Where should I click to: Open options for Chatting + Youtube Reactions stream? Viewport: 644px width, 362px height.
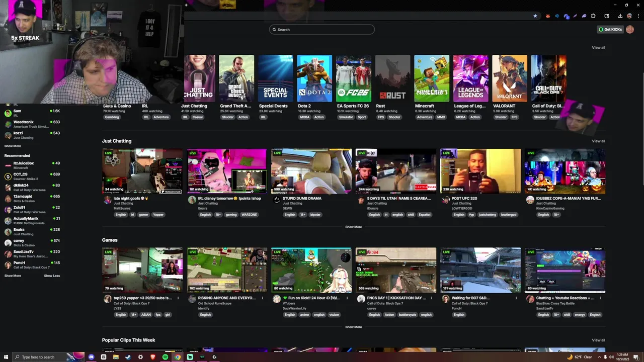[600, 298]
